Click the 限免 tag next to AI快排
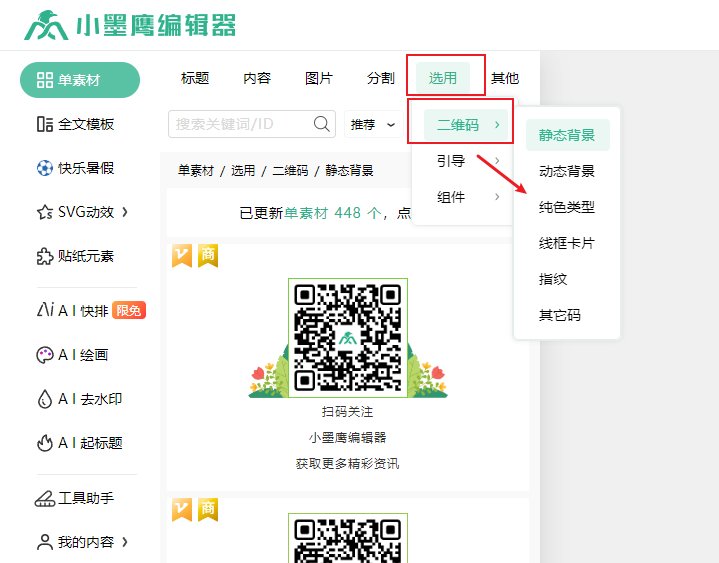This screenshot has width=719, height=563. coord(129,310)
